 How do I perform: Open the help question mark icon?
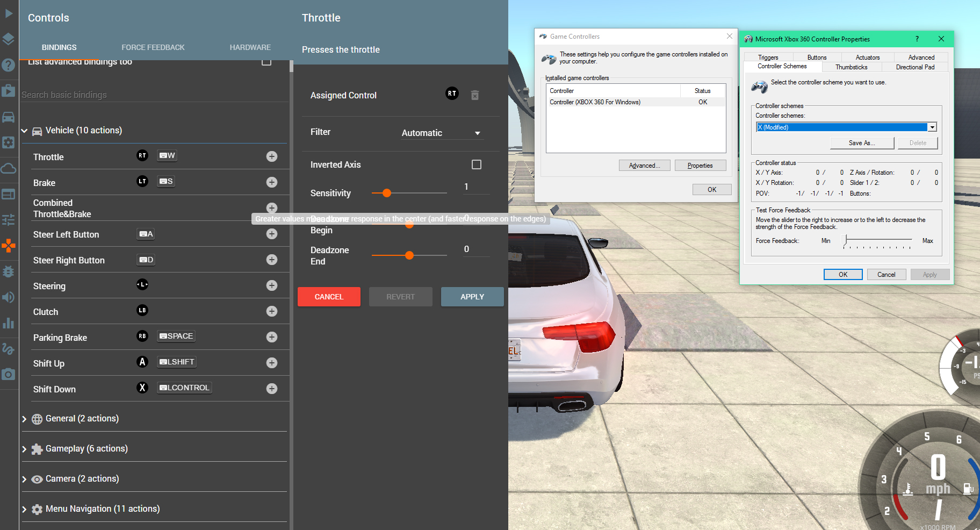tap(9, 65)
